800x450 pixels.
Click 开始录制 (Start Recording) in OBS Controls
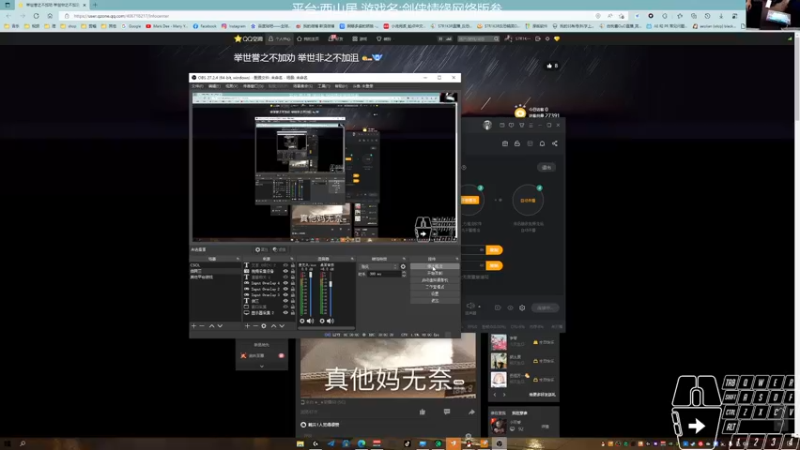coord(435,273)
